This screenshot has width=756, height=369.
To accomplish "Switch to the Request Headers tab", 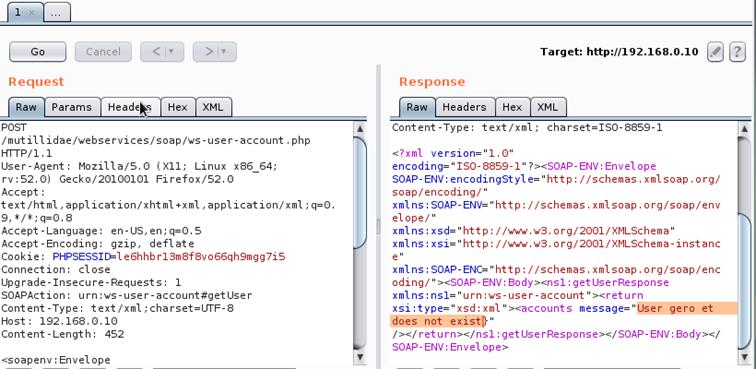I will [130, 107].
